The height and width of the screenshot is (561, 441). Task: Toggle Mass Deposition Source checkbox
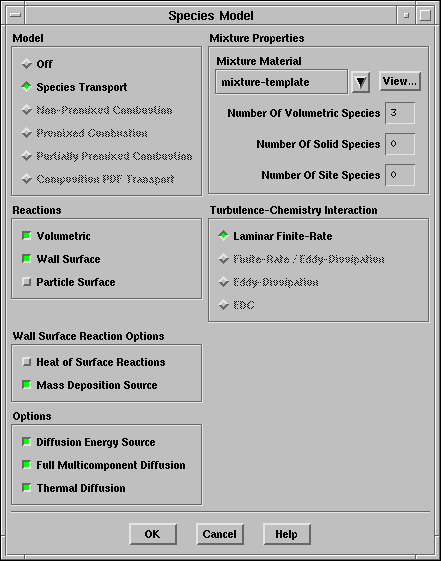tap(26, 385)
